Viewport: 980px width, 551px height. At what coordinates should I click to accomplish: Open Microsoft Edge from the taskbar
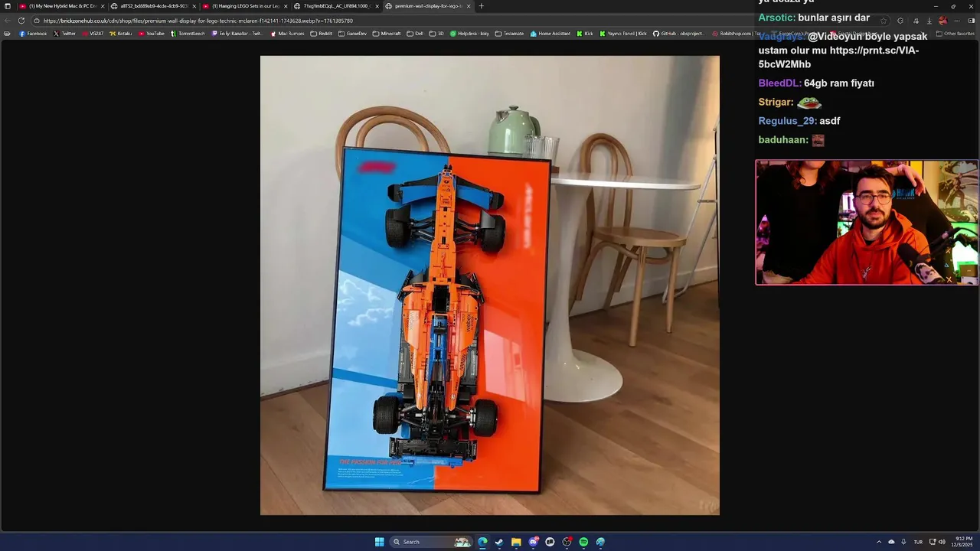click(x=482, y=542)
